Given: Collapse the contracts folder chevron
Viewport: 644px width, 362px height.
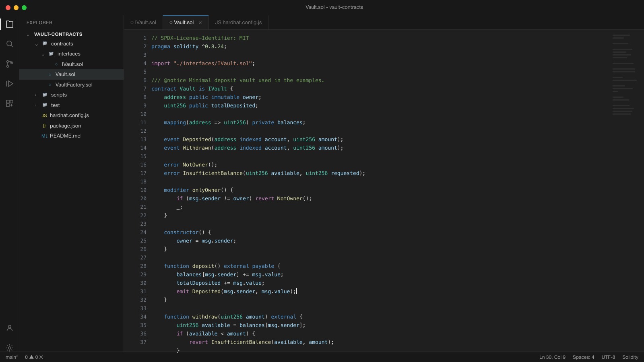Looking at the screenshot, I should click(36, 44).
